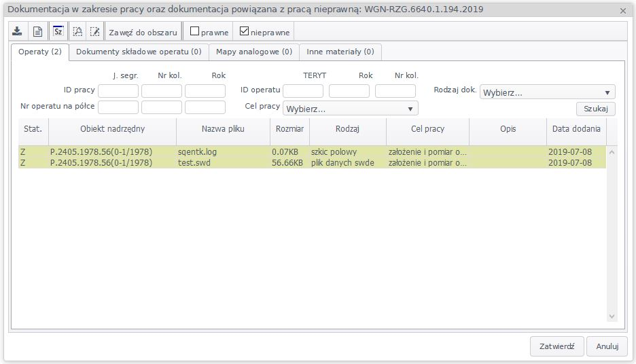Uncheck the 'nieprawne' checkbox
The width and height of the screenshot is (636, 364).
point(245,31)
